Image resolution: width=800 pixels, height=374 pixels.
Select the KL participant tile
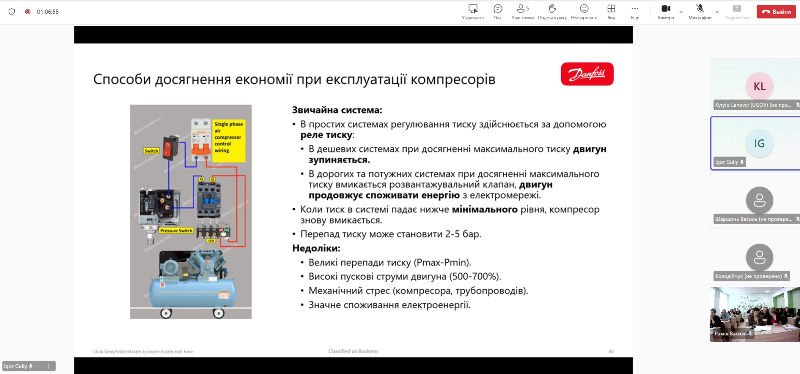click(755, 85)
